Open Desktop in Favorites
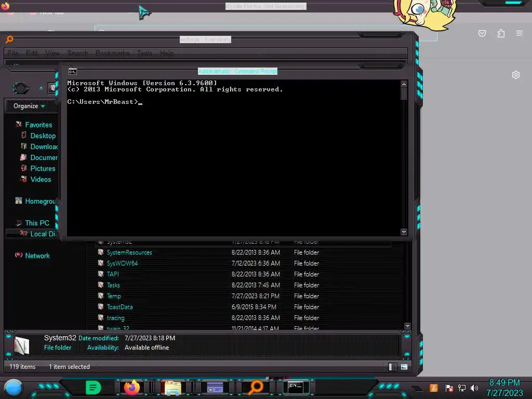 43,136
